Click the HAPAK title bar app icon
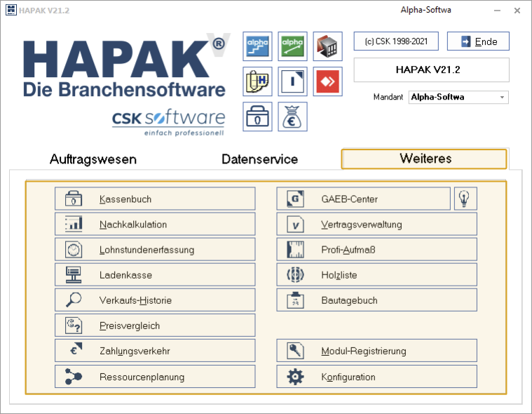The width and height of the screenshot is (532, 414). tap(11, 10)
